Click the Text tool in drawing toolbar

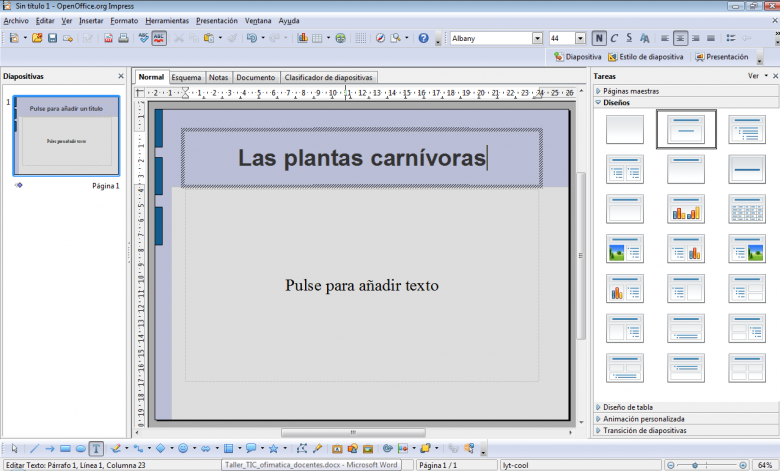[x=96, y=448]
